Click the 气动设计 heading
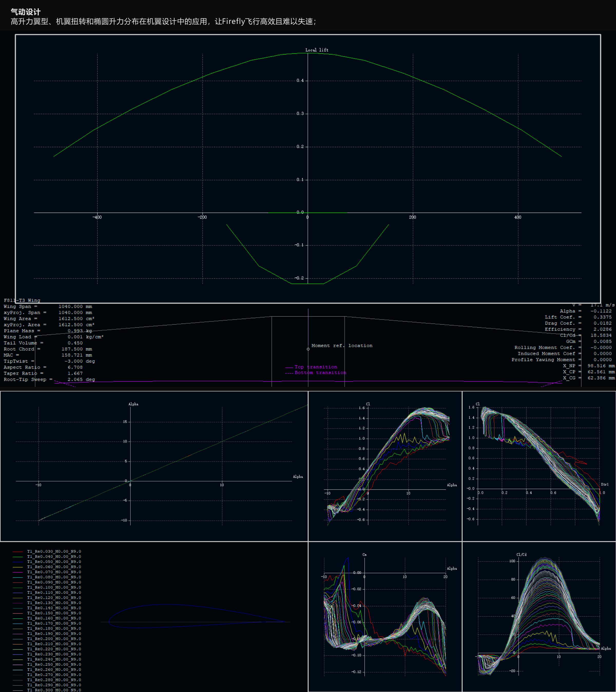This screenshot has height=692, width=616. click(26, 12)
